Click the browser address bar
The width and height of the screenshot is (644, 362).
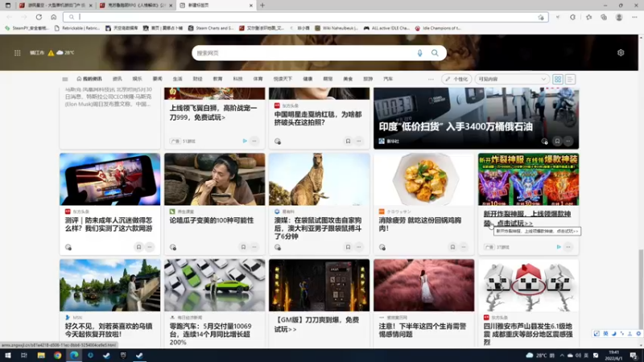tap(306, 17)
